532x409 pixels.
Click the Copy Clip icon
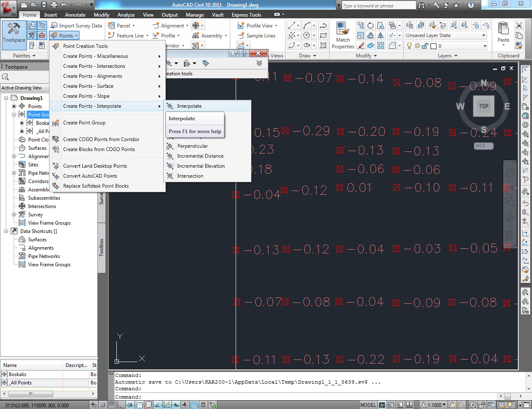tap(519, 35)
